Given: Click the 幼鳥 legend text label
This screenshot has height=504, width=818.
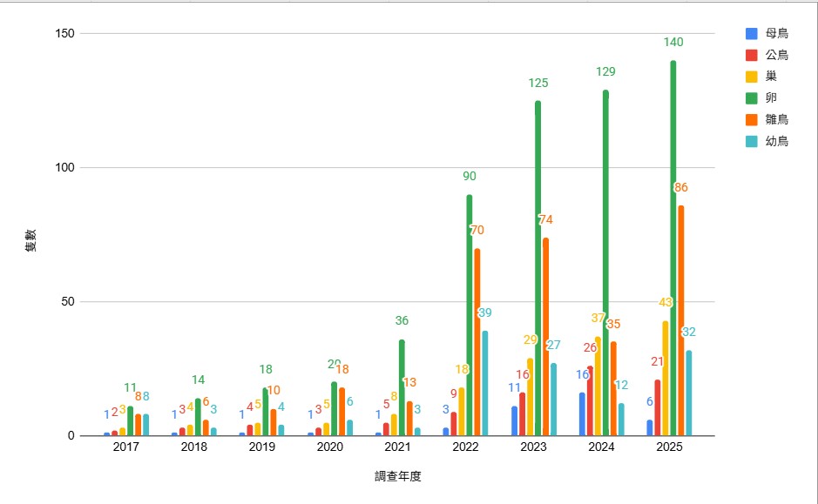Looking at the screenshot, I should click(776, 141).
